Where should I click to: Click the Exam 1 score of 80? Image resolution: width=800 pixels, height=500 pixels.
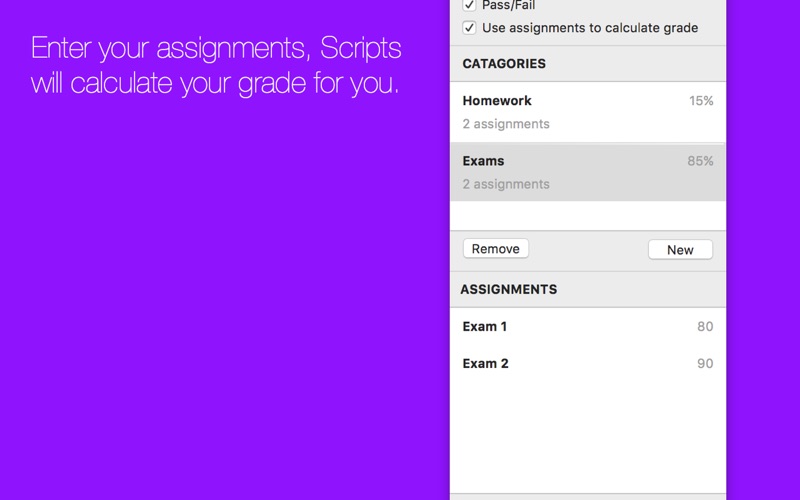(x=705, y=326)
